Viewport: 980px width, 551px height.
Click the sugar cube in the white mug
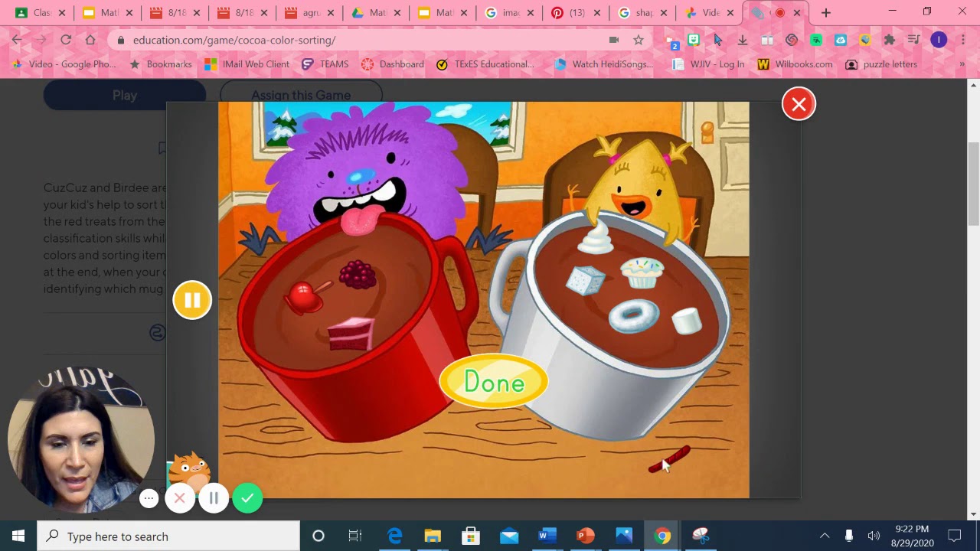(x=586, y=280)
